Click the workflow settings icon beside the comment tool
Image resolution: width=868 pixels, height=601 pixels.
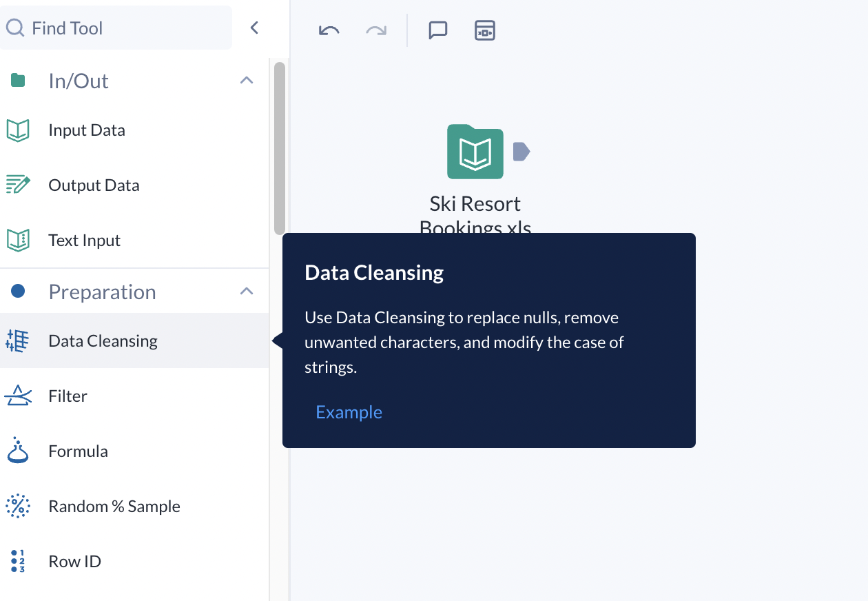[485, 30]
